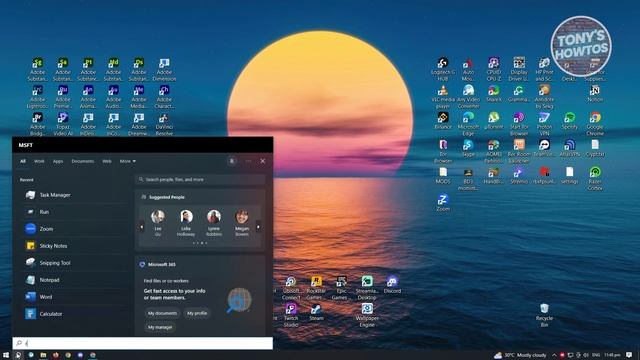
Task: Select the VLC media player desktop icon
Action: pos(443,97)
